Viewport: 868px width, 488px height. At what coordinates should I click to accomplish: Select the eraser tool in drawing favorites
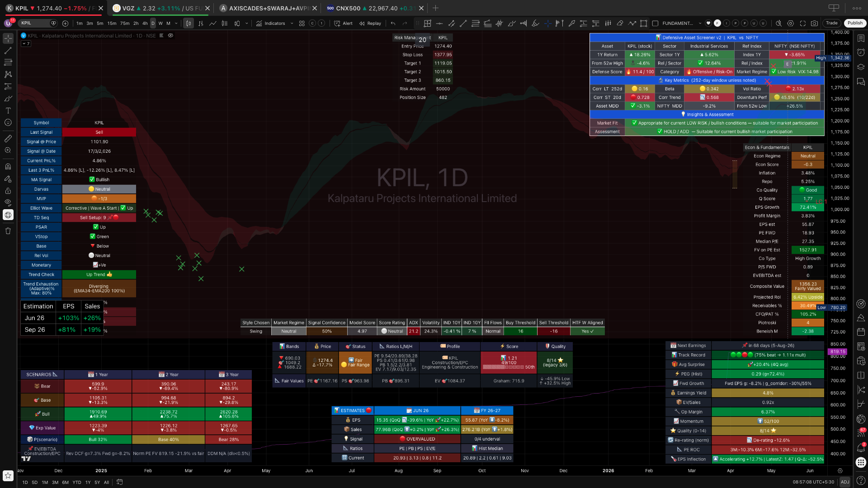click(620, 23)
